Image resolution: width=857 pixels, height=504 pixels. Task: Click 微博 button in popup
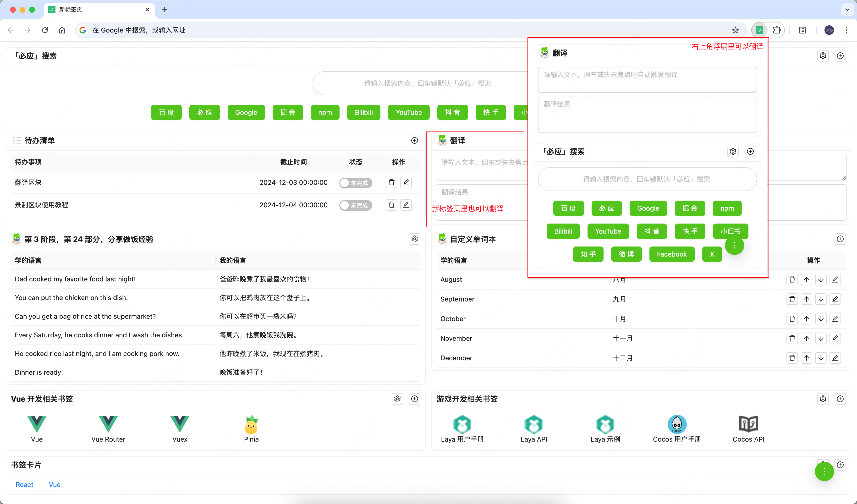pyautogui.click(x=626, y=254)
